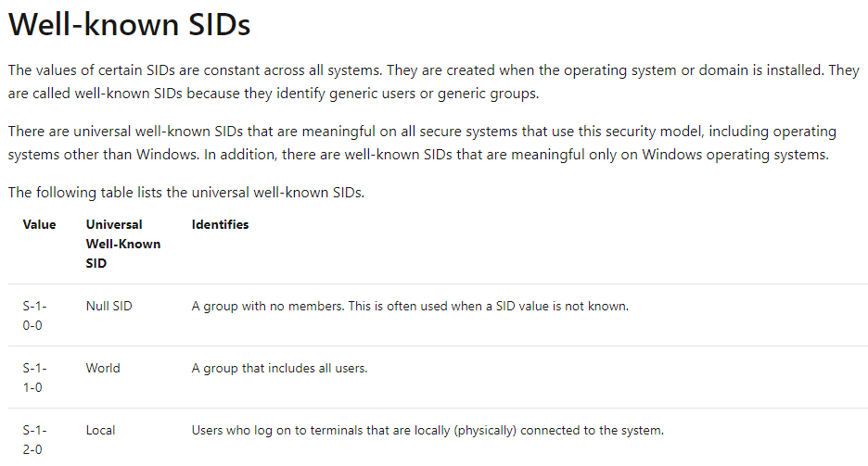Click the "Well-known SIDs" page heading
The height and width of the screenshot is (466, 868).
[x=129, y=25]
